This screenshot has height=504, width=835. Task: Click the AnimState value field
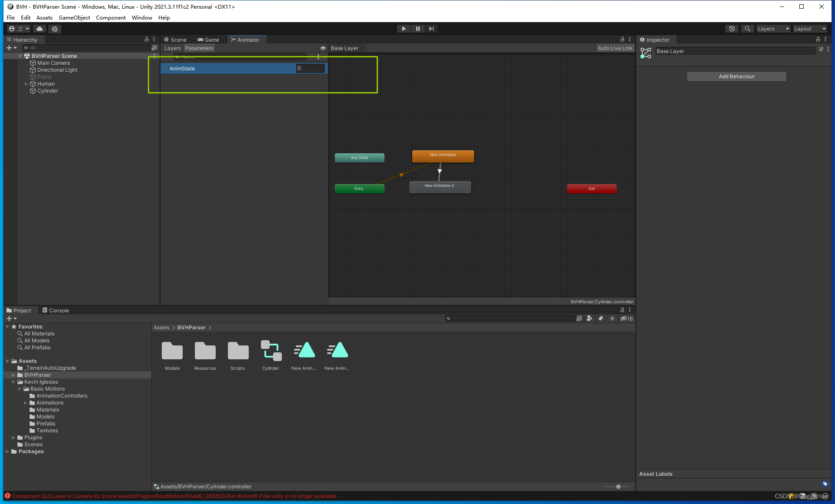click(311, 68)
